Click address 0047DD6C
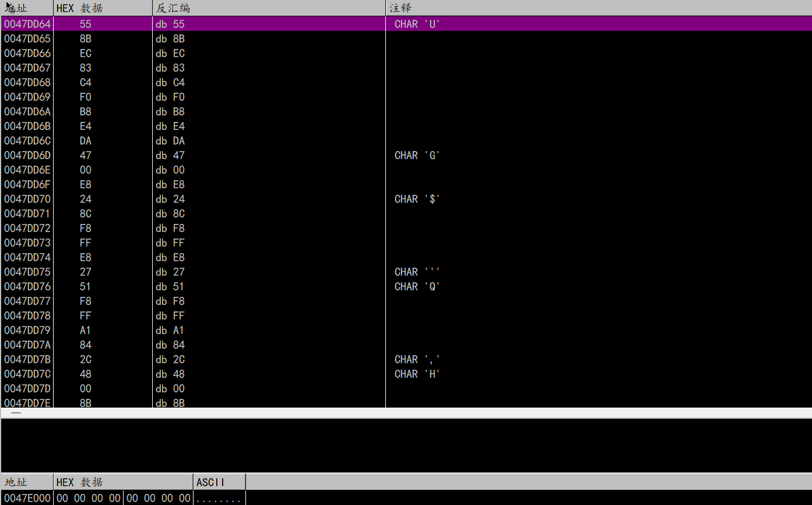This screenshot has height=505, width=812. click(x=27, y=141)
